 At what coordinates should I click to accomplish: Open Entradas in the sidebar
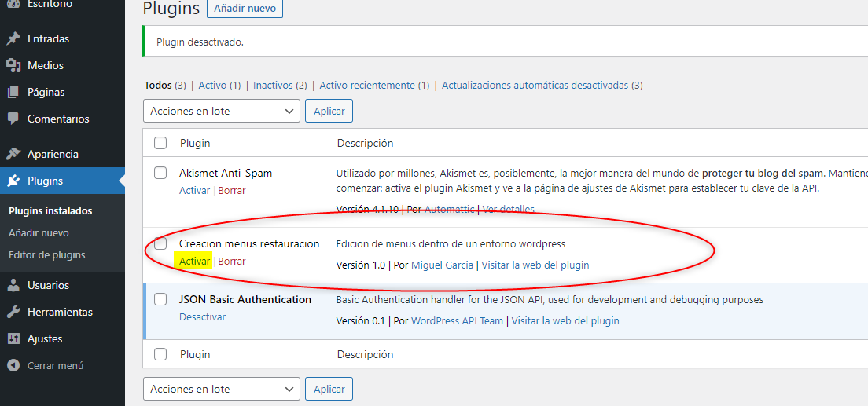(48, 38)
